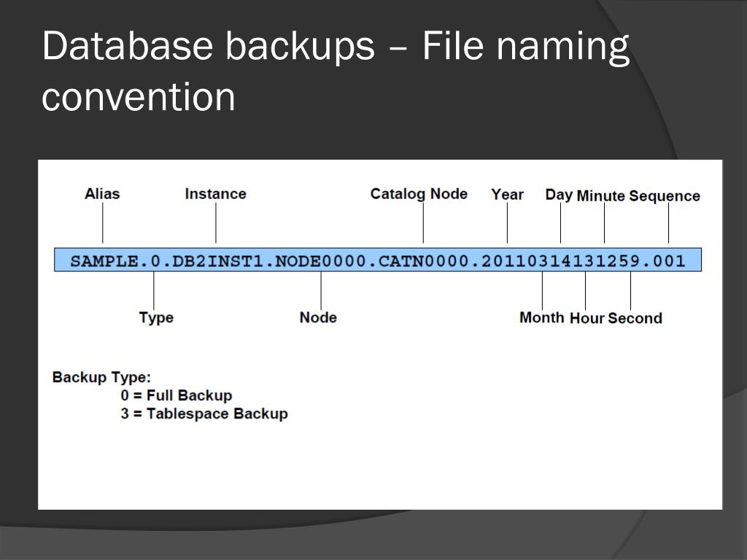
Task: Click the slide title 'Database backups – File naming convention'
Action: [x=336, y=71]
